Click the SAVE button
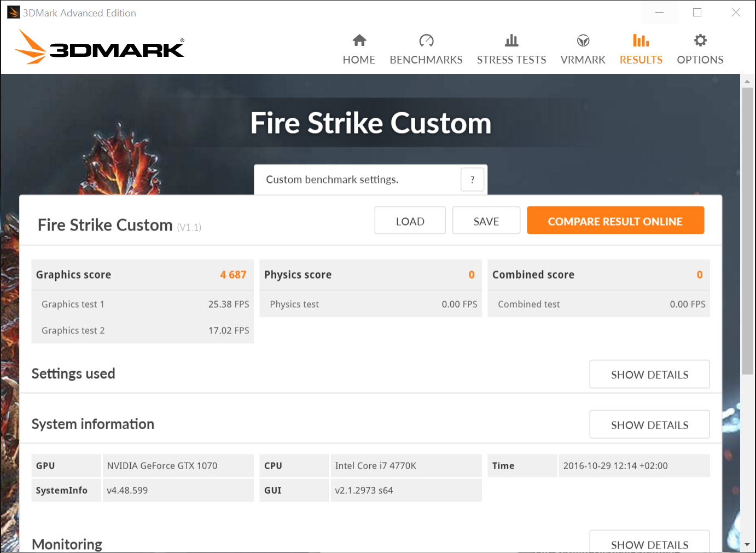Viewport: 756px width, 553px height. (486, 220)
